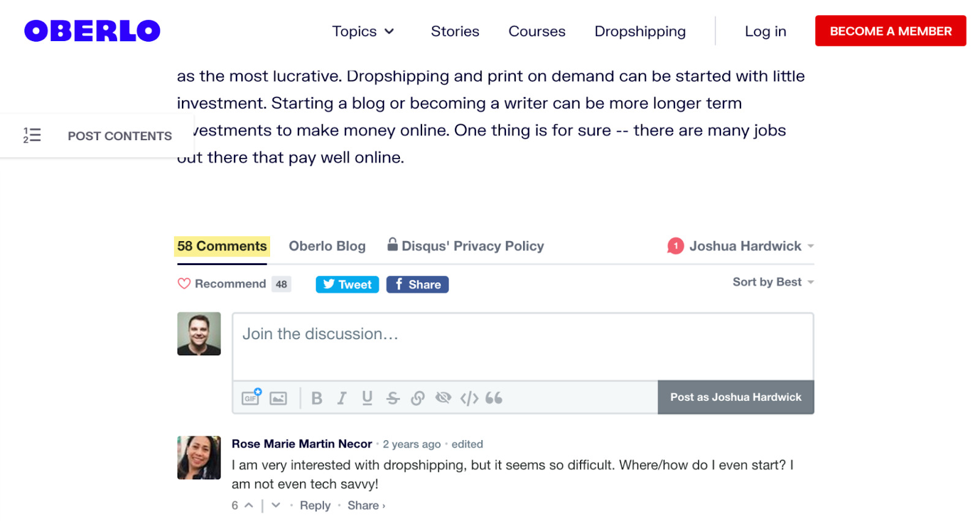Insert a link in the comment
980x521 pixels.
pyautogui.click(x=418, y=399)
